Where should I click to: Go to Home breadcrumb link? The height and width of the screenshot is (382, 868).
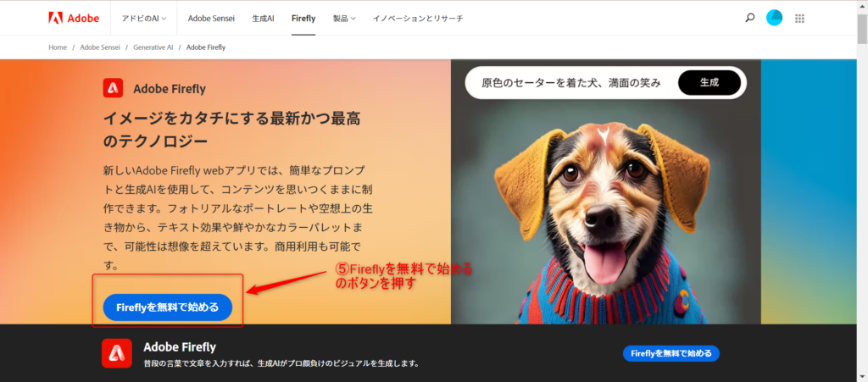tap(58, 47)
